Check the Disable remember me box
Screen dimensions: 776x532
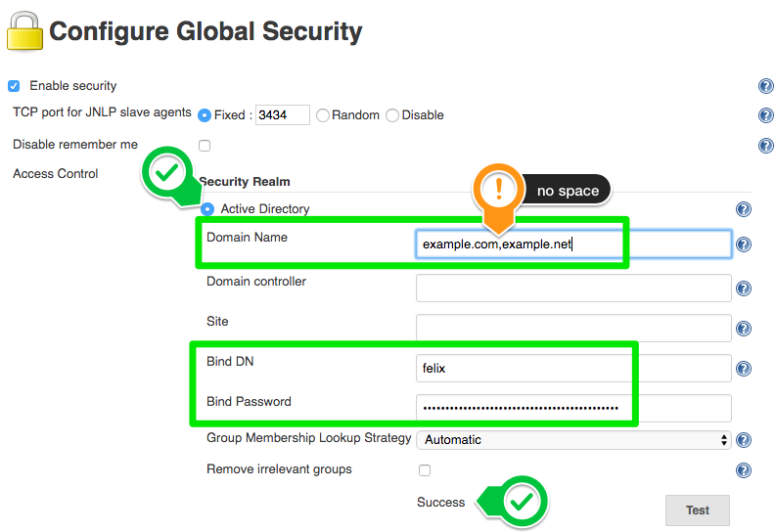[205, 146]
